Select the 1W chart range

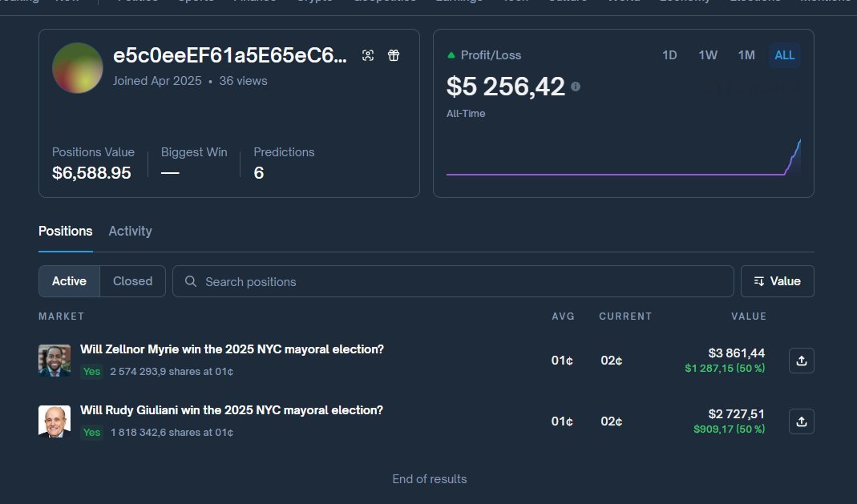coord(708,55)
